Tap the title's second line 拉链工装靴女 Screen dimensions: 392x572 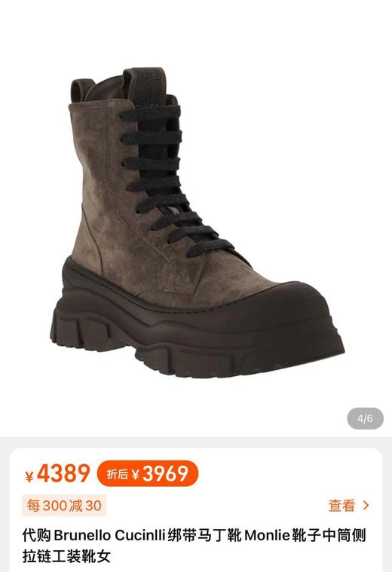click(x=66, y=557)
